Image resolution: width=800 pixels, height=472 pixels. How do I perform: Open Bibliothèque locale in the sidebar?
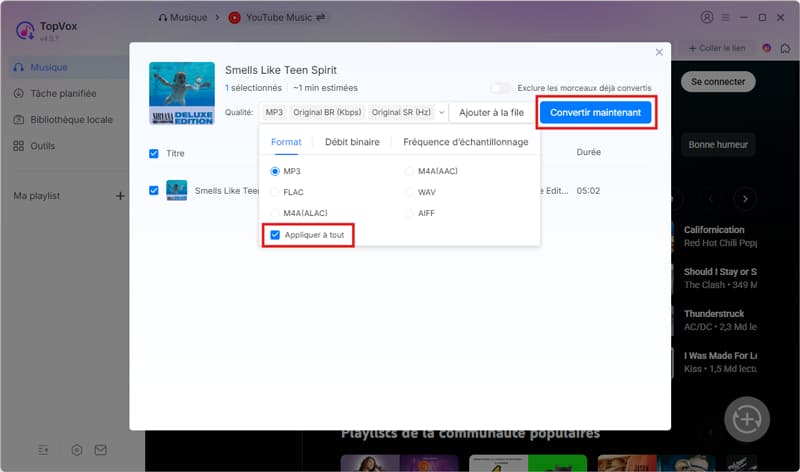[70, 119]
